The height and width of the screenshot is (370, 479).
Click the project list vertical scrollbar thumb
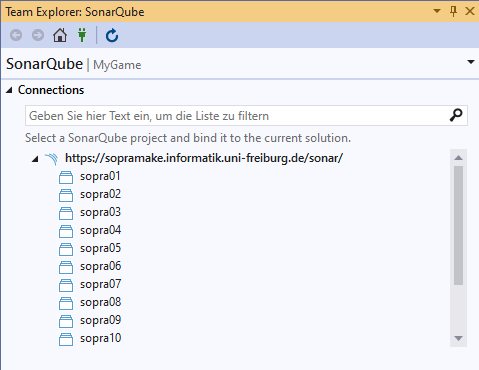pos(458,225)
